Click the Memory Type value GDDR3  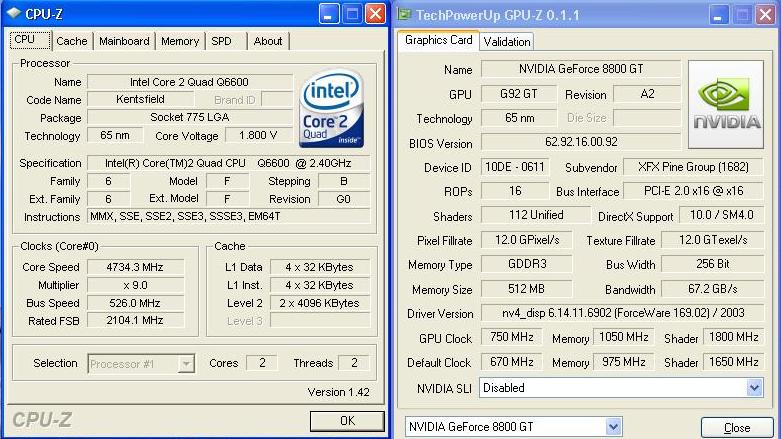527,264
